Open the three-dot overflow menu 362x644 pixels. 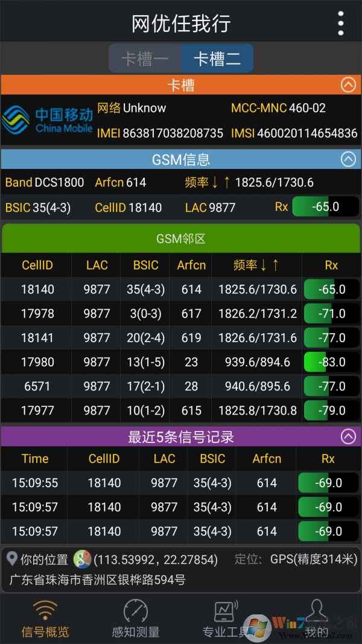pos(341,24)
